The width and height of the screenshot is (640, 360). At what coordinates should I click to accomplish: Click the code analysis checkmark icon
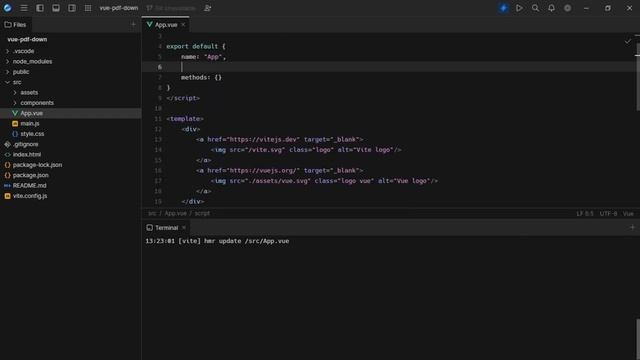tap(627, 41)
